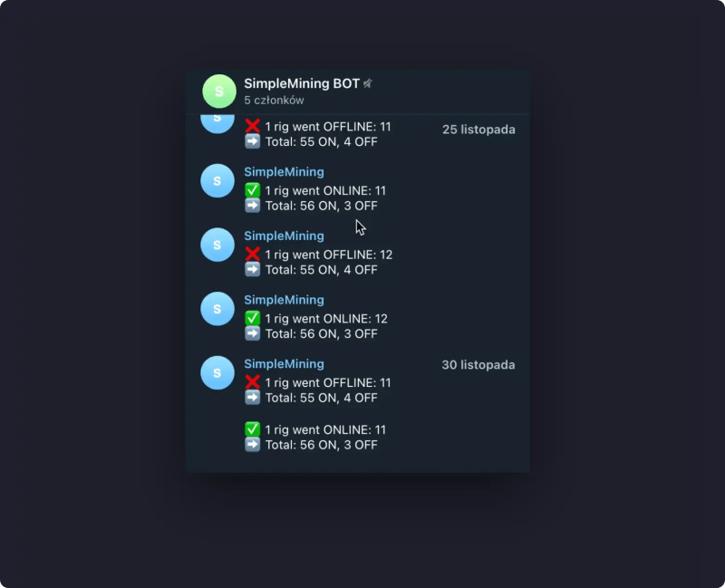The image size is (725, 588).
Task: Click green checkmark emoji in ONLINE: 12 message
Action: tap(253, 318)
